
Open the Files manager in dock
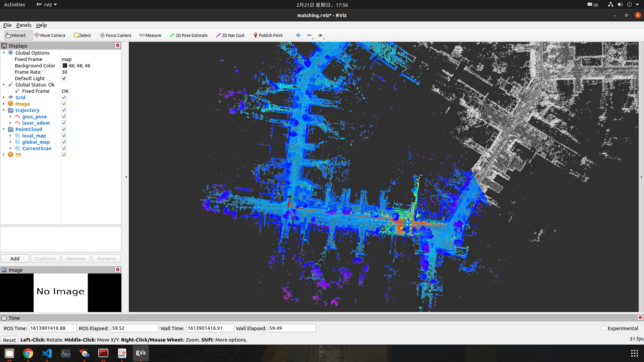(9, 353)
